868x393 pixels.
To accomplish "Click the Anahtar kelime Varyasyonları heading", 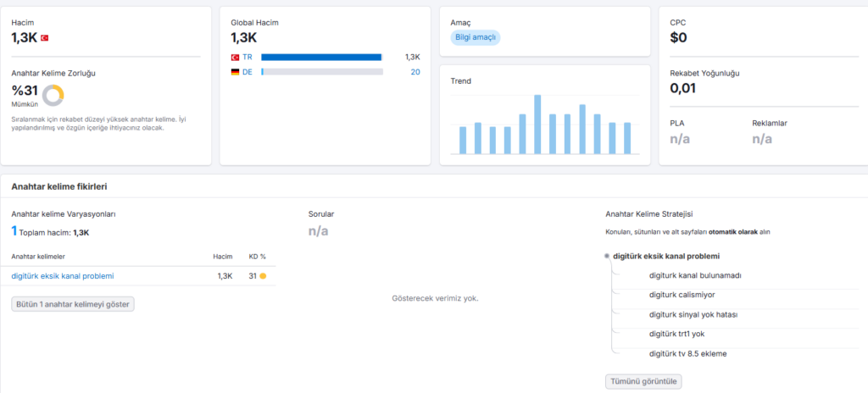I will [x=63, y=213].
